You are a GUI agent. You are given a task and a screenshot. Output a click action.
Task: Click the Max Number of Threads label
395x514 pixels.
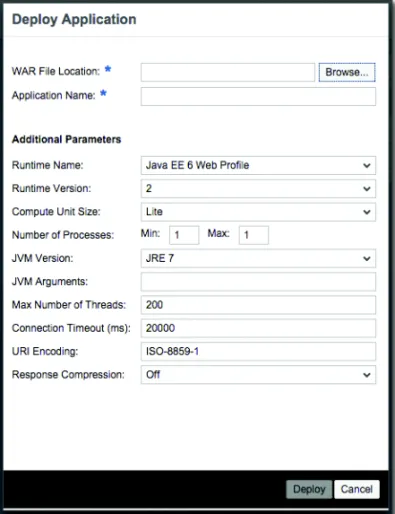point(69,305)
